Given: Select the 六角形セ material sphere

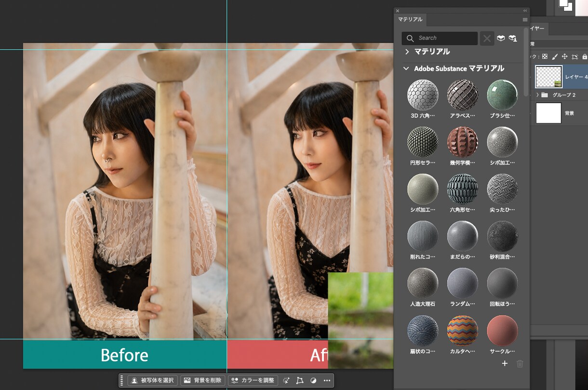Looking at the screenshot, I should 463,189.
